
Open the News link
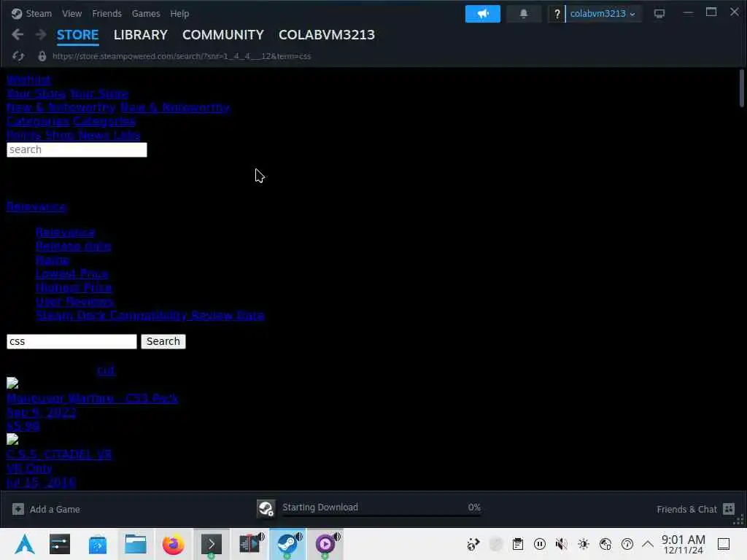pyautogui.click(x=94, y=135)
